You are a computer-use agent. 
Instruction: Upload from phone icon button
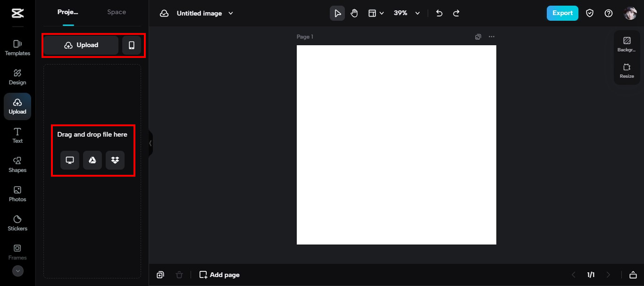point(132,45)
